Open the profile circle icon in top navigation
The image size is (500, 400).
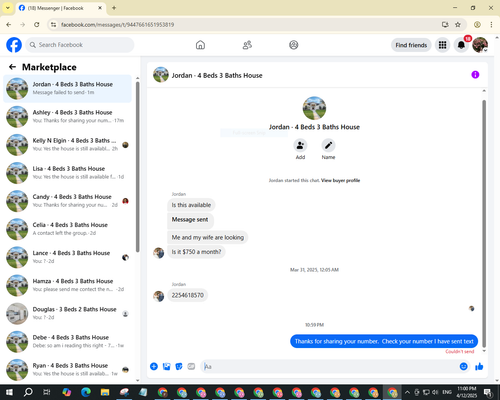click(x=294, y=45)
